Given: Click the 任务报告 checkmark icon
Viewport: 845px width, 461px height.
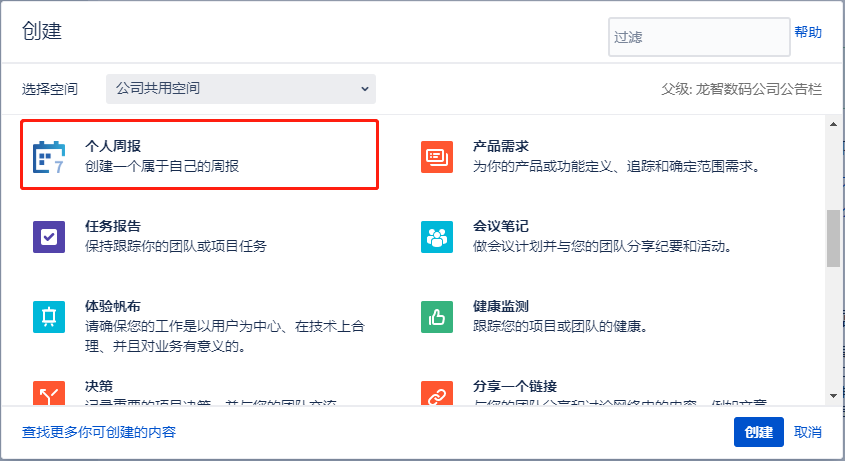Looking at the screenshot, I should click(49, 237).
